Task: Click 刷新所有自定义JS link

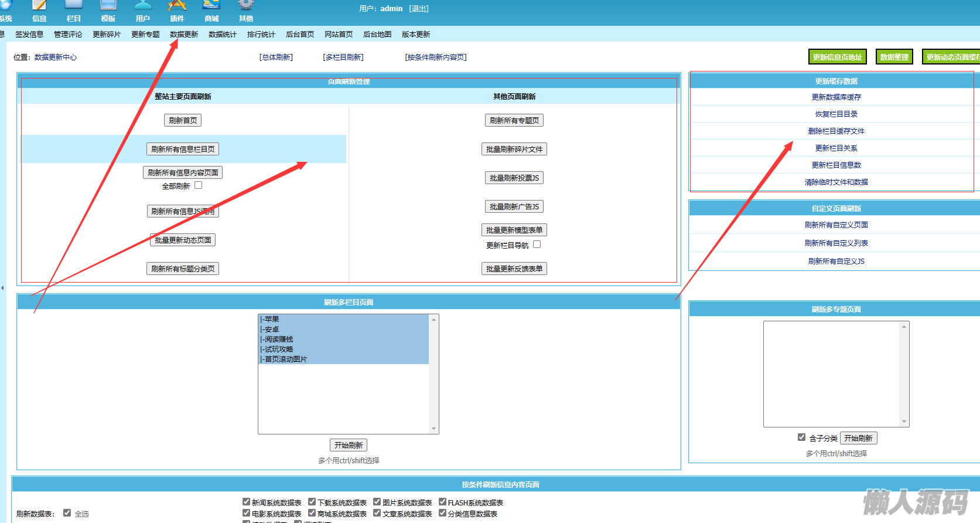Action: coord(836,261)
